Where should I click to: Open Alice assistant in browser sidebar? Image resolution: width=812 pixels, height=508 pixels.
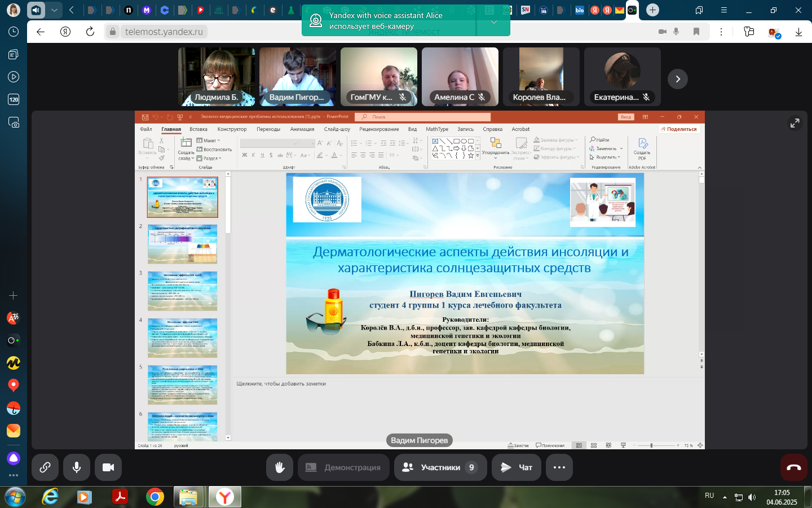point(14,458)
